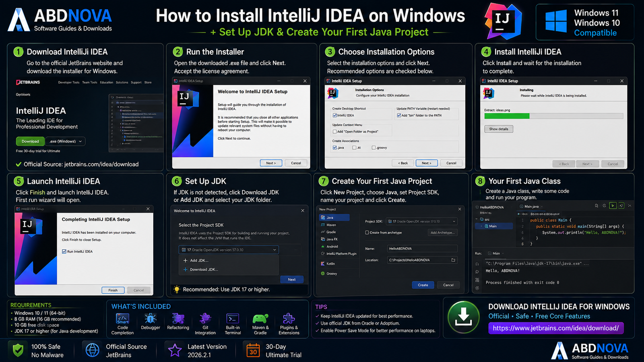Click the green circular download arrow icon
The image size is (644, 362).
(x=464, y=317)
